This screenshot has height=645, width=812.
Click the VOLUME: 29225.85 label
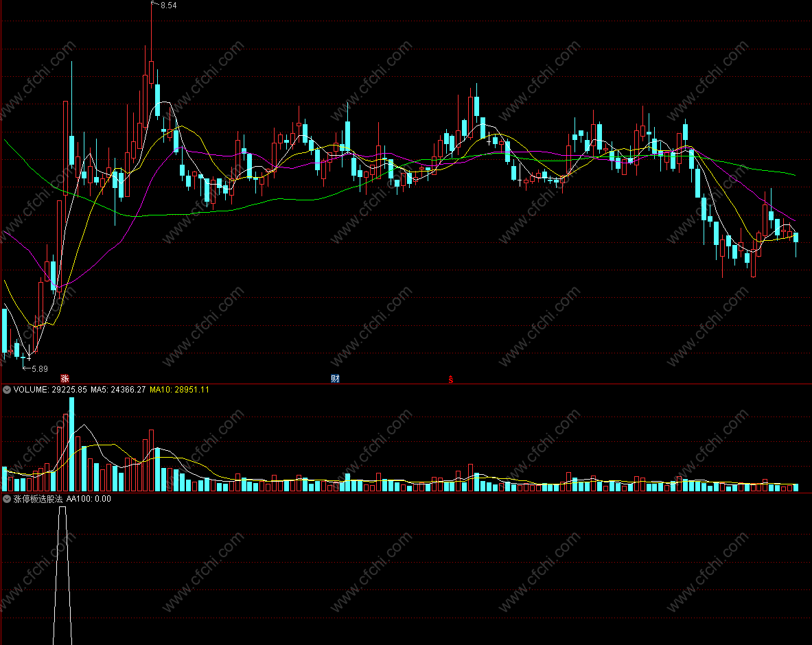click(x=50, y=390)
